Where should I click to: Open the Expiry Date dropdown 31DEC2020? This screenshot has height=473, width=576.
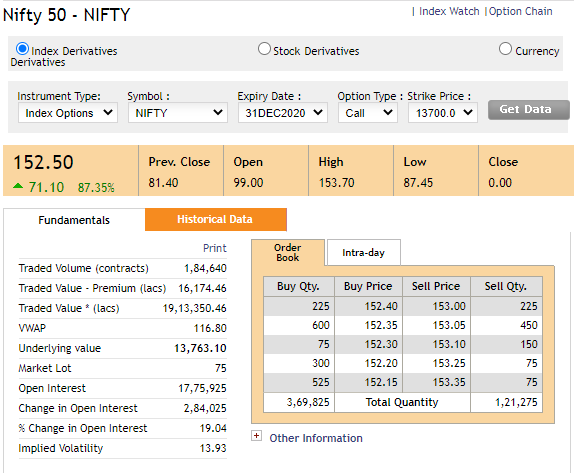283,113
